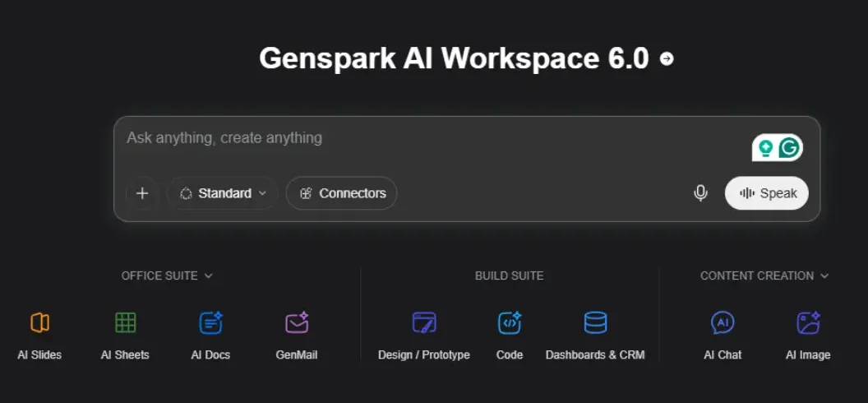Click the BUILD SUITE section label

point(510,276)
